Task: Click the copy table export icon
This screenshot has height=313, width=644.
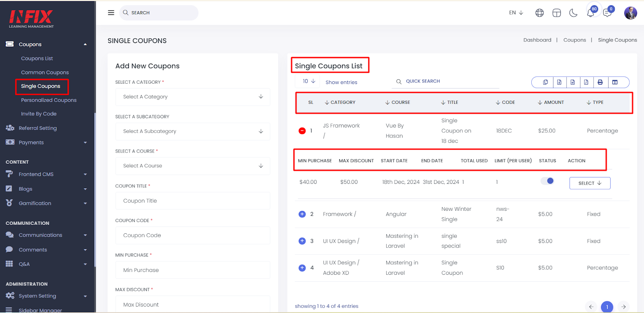Action: (x=545, y=82)
